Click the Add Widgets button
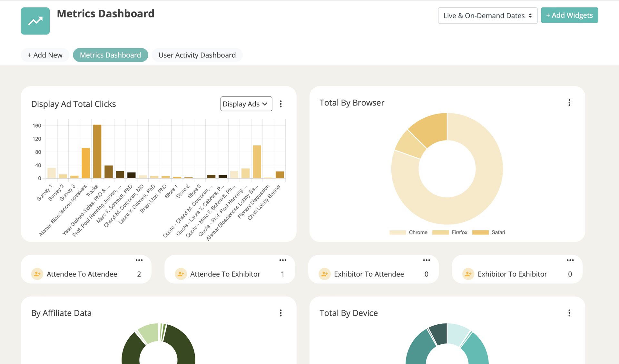619x364 pixels. click(569, 15)
